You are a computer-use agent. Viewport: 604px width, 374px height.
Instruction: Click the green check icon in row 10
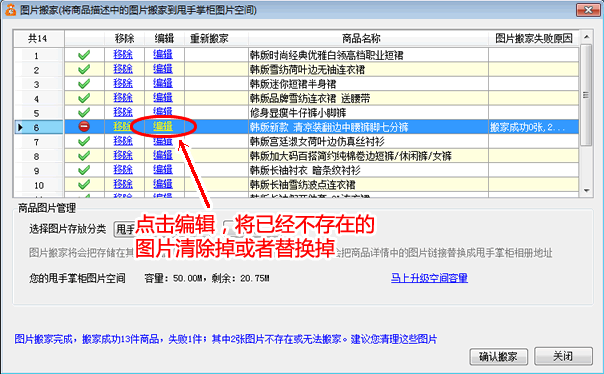click(84, 184)
